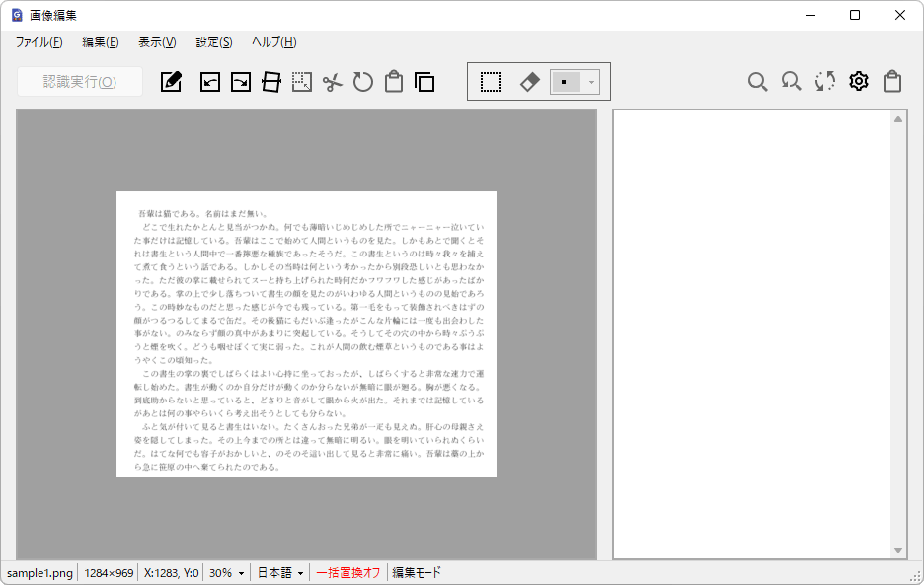Click the scissors cut icon
Viewport: 924px width, 585px height.
click(333, 81)
